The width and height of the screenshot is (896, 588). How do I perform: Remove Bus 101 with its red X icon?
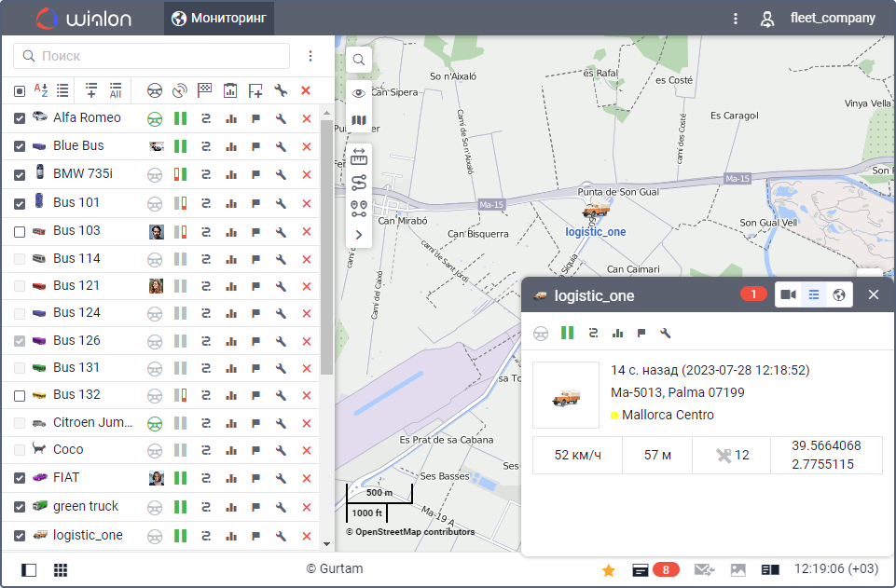306,203
